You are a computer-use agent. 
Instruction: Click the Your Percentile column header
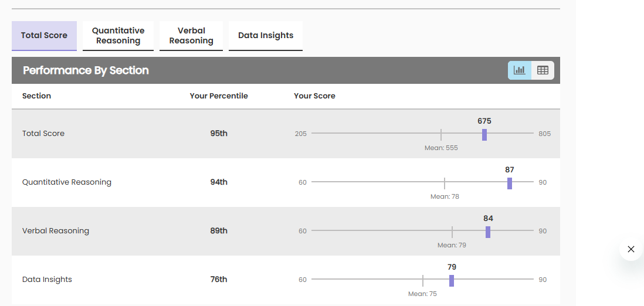219,96
